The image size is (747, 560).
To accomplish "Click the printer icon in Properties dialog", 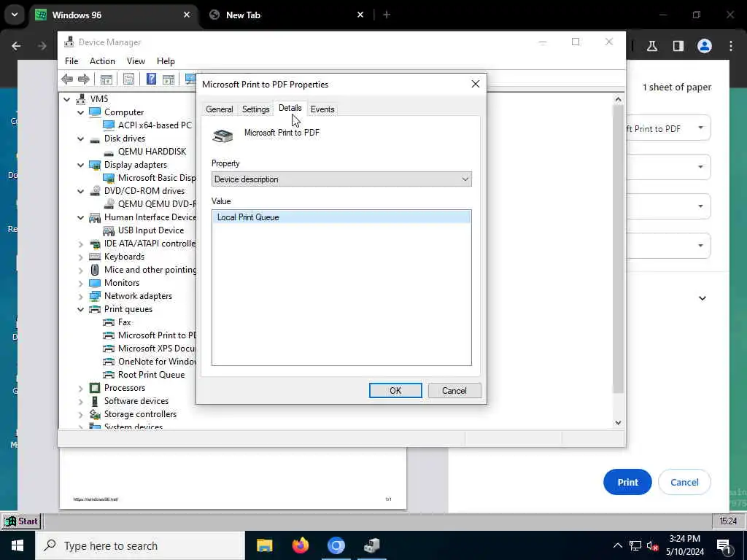I will 222,136.
